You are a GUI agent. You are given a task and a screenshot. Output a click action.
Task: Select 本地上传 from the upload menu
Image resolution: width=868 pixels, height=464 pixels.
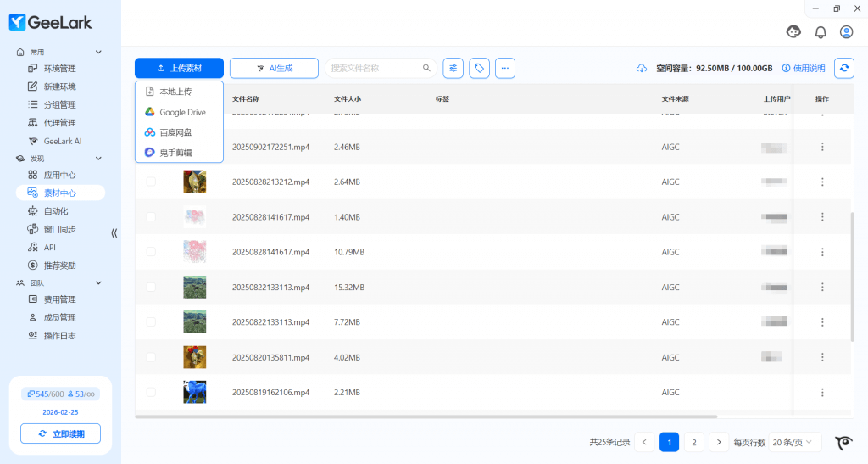tap(175, 92)
